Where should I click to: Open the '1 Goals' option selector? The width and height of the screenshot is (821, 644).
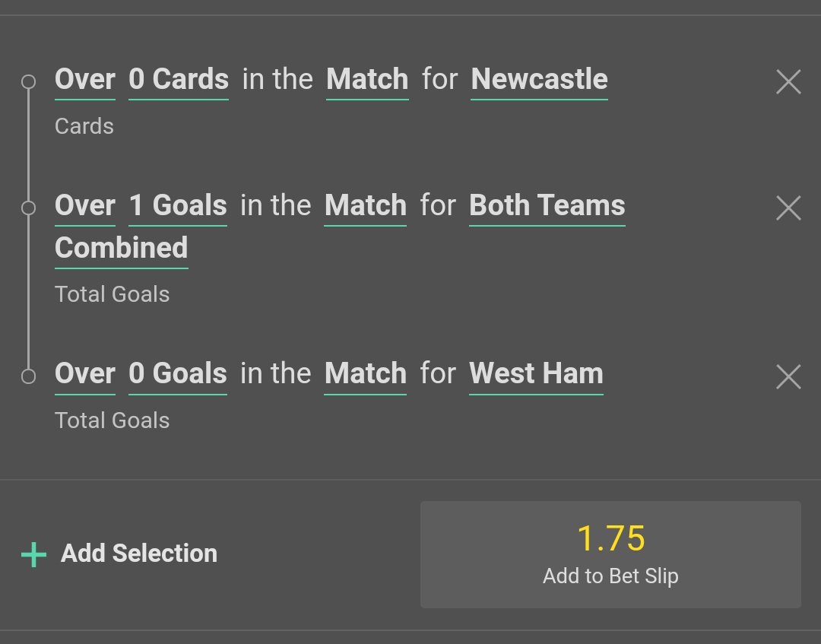(177, 206)
